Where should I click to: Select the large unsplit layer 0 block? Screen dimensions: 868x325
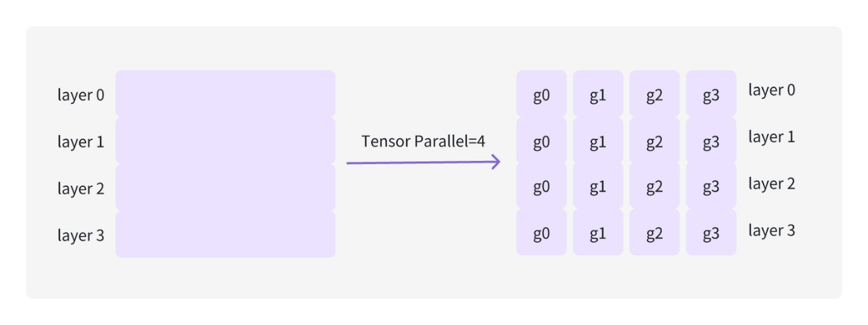tap(225, 94)
